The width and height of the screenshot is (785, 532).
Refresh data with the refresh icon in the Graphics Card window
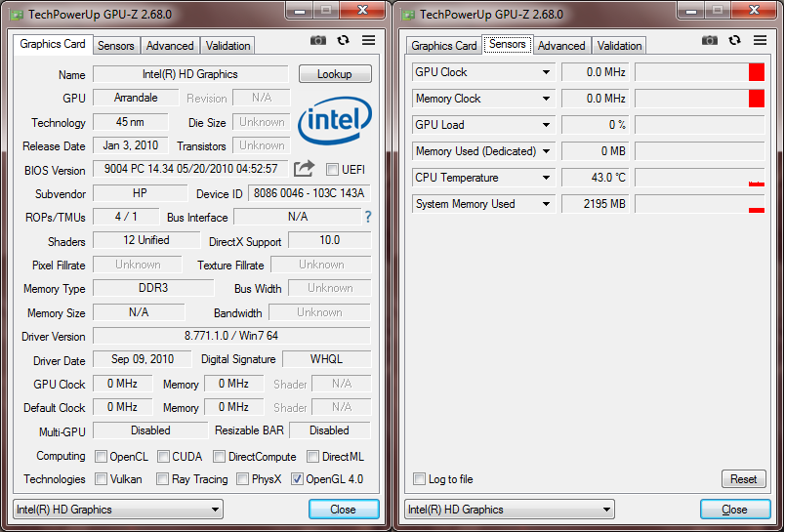click(343, 40)
